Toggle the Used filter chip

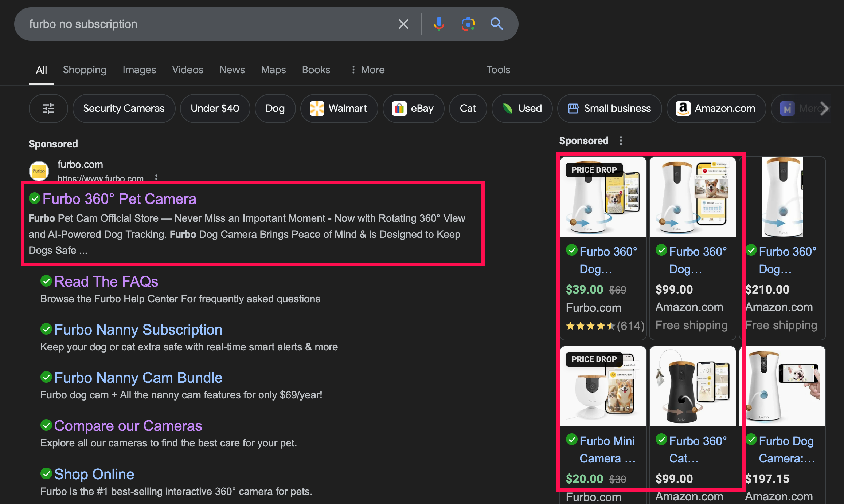522,109
